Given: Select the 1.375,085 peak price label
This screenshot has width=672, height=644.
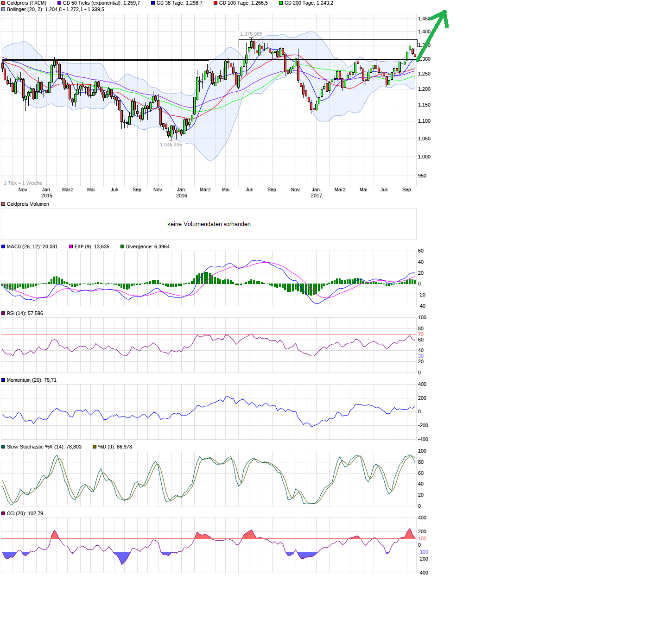Looking at the screenshot, I should 251,33.
